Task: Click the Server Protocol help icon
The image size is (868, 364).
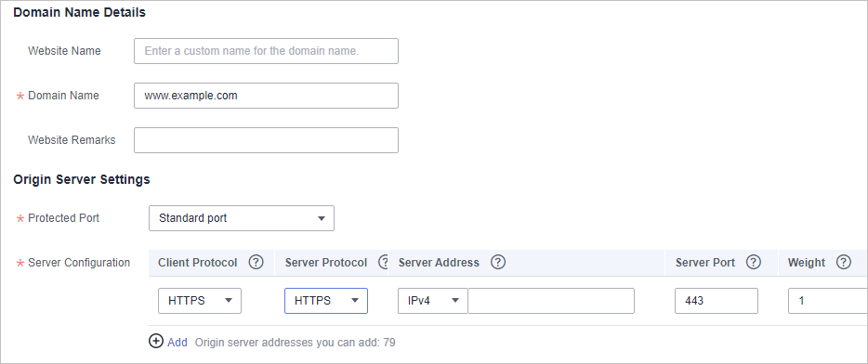Action: 382,262
